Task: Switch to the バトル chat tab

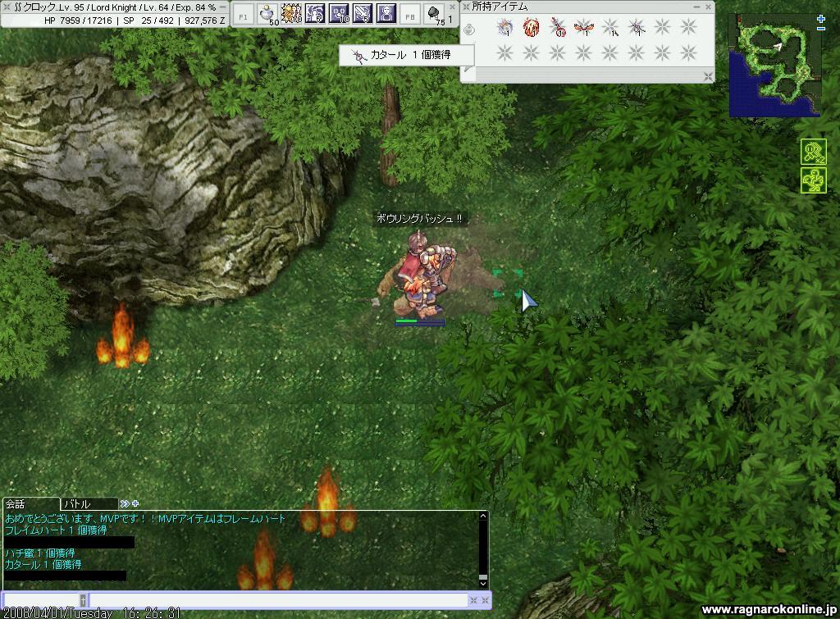Action: pyautogui.click(x=89, y=504)
